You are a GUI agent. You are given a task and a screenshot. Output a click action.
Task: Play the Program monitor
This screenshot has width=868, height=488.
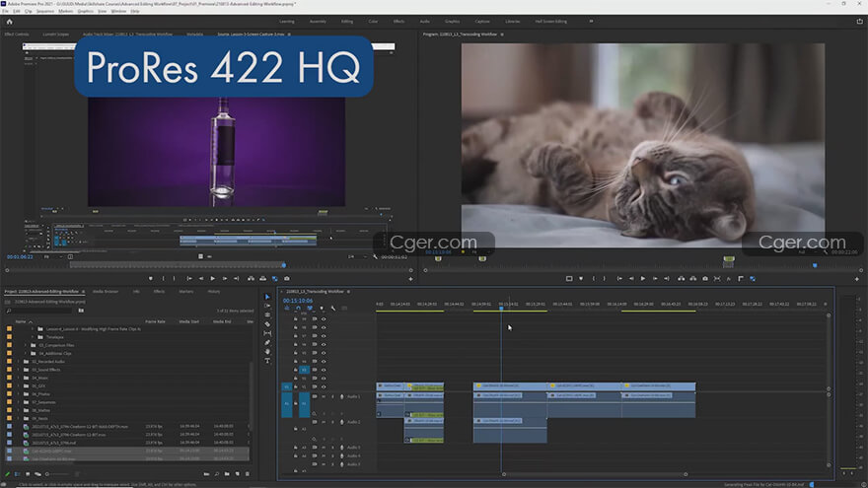(643, 279)
